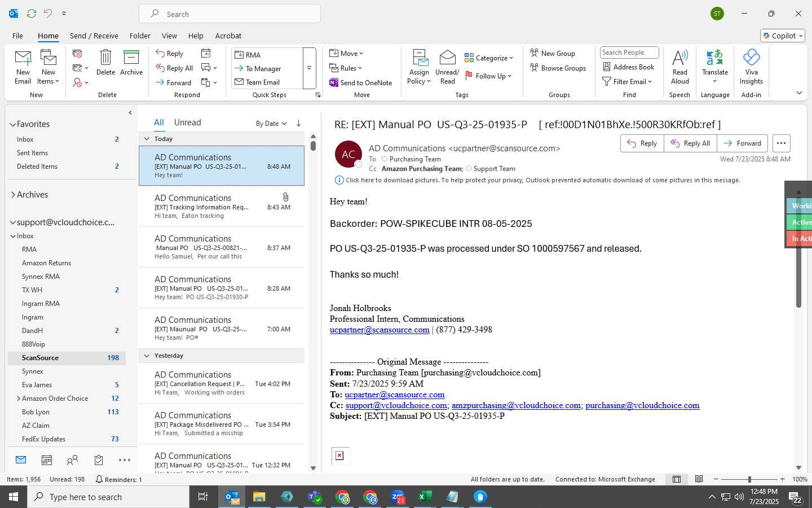Switch to People in navigation bar
The height and width of the screenshot is (508, 812).
[73, 461]
